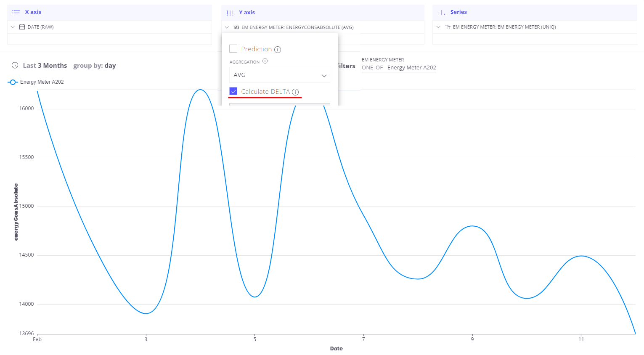644x355 pixels.
Task: Collapse the ENERGYCONSABSOLUTE (AVG) field chevron
Action: point(227,27)
